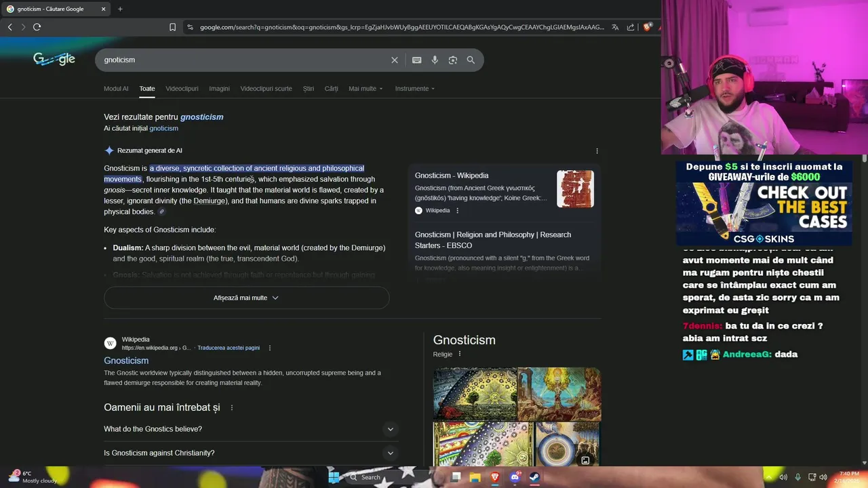868x488 pixels.
Task: Switch to 'Videoclipuri' tab
Action: tap(182, 89)
